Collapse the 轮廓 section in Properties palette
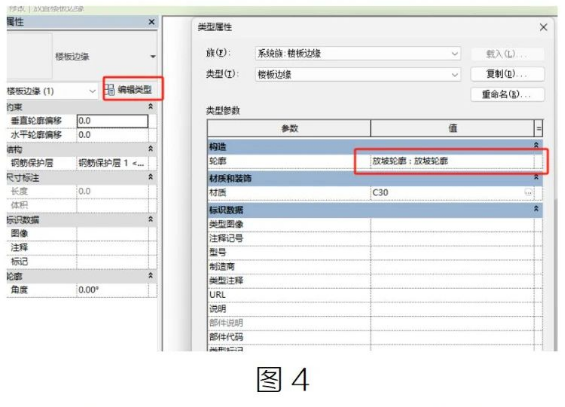Viewport: 565px width, 407px height. (151, 276)
